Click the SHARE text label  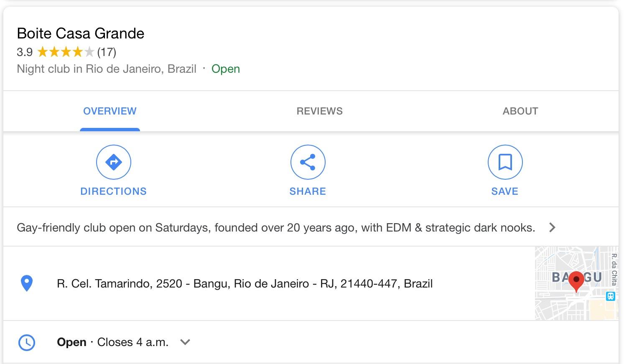coord(308,191)
